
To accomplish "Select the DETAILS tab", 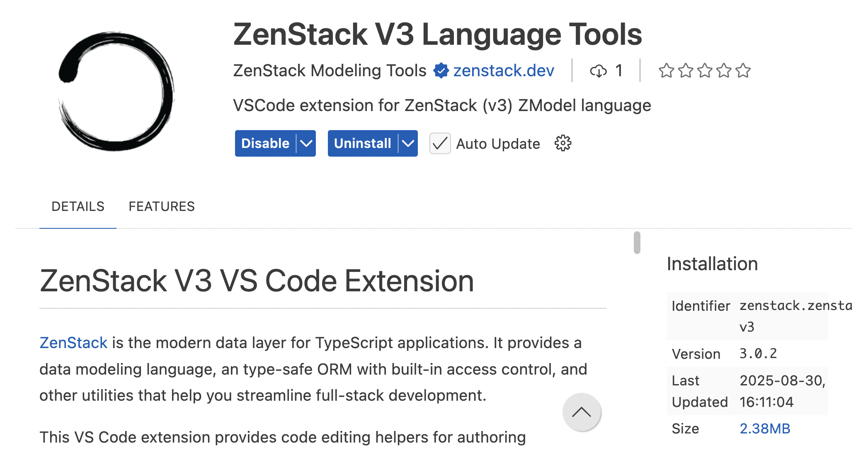I will [78, 206].
